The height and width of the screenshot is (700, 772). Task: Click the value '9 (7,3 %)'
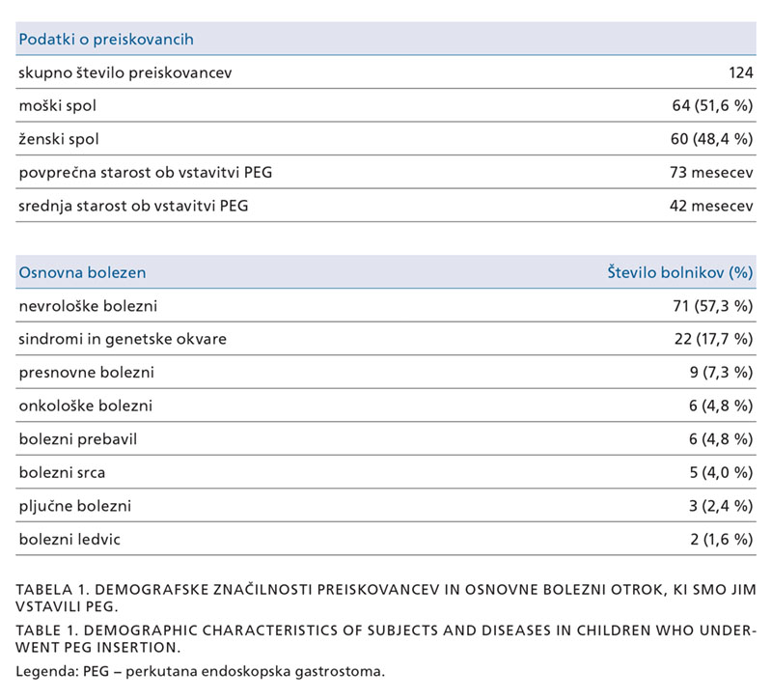[721, 373]
